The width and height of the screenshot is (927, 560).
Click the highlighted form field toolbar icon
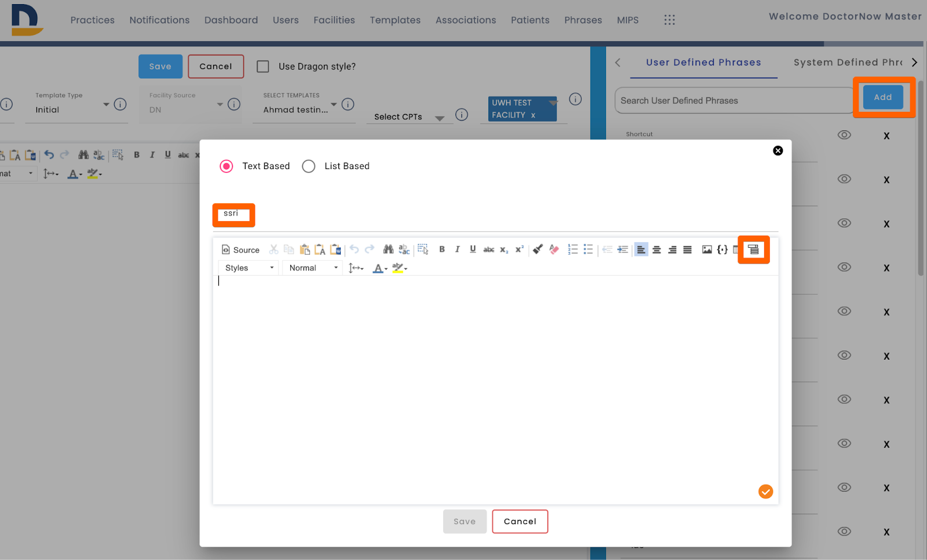pyautogui.click(x=753, y=250)
